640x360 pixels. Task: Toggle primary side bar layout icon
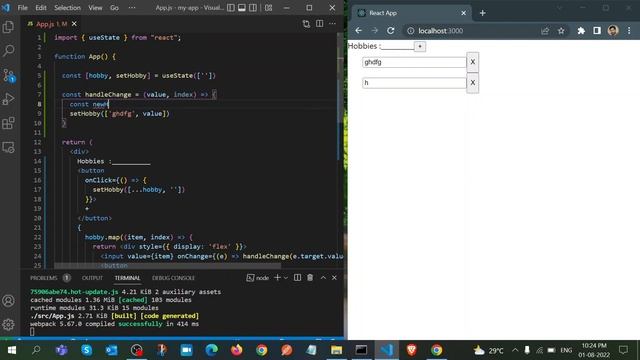click(x=231, y=8)
